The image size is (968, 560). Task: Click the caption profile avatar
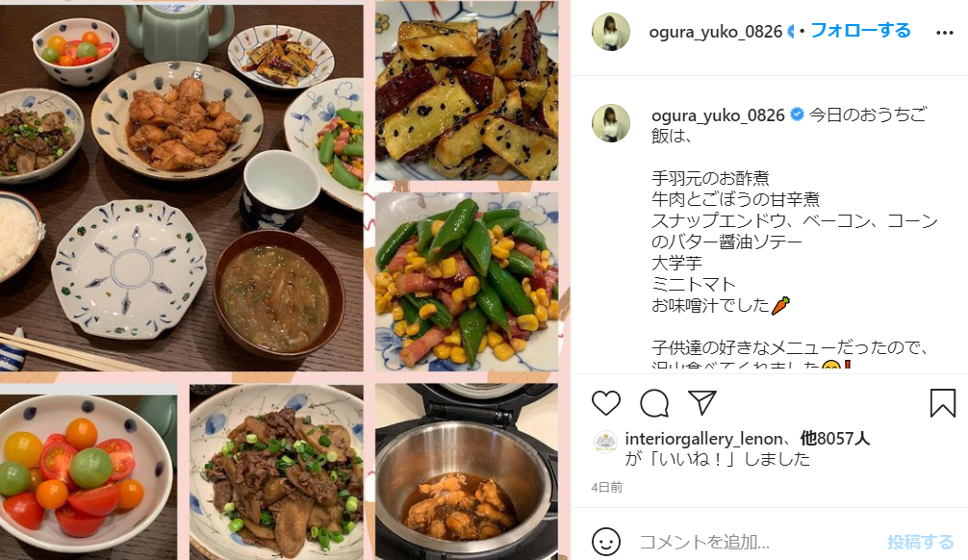coord(611,123)
